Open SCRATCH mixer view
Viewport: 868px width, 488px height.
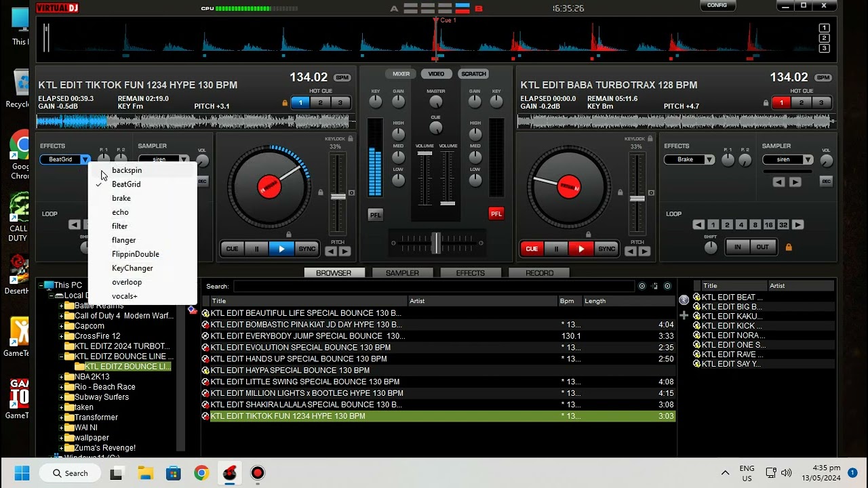(x=473, y=74)
